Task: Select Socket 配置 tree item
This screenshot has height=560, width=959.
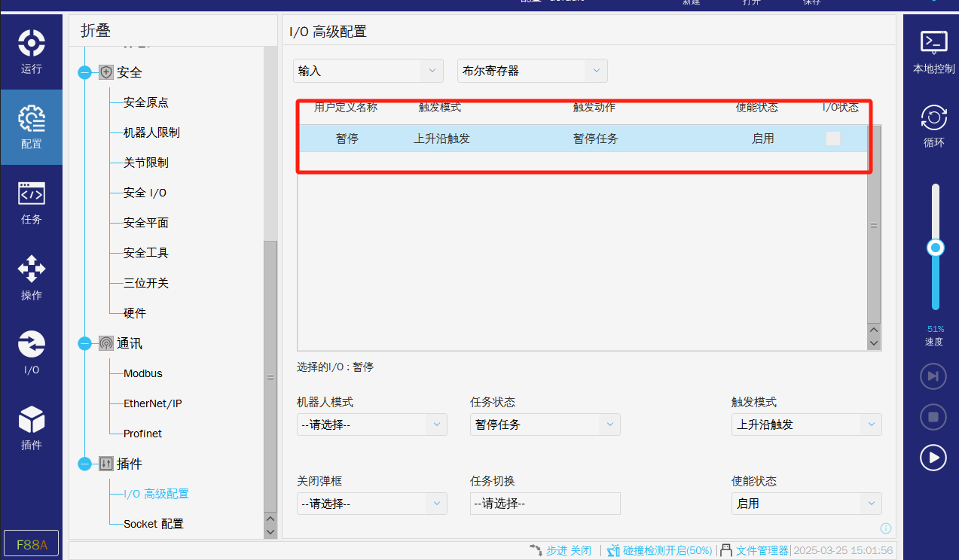Action: pyautogui.click(x=154, y=524)
